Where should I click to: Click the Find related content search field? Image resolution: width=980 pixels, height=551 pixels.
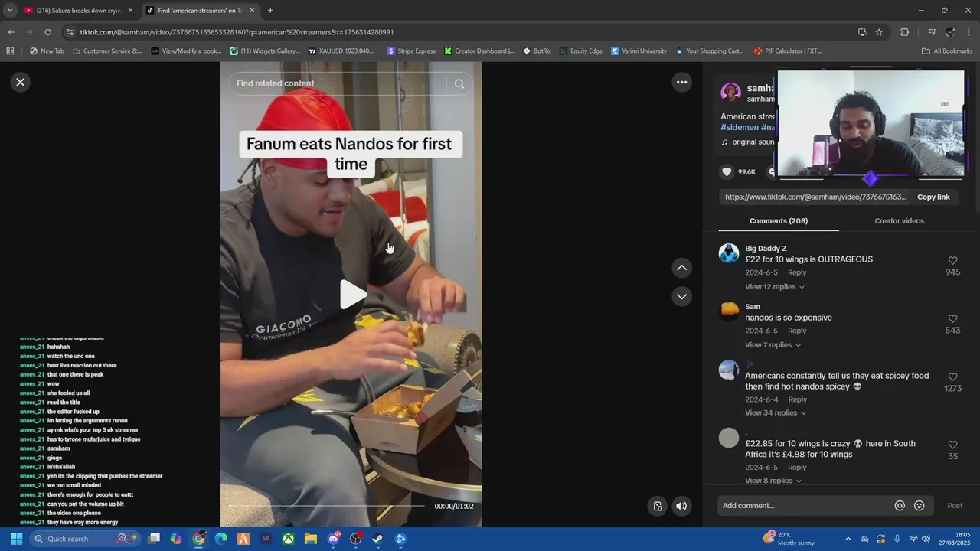[338, 83]
